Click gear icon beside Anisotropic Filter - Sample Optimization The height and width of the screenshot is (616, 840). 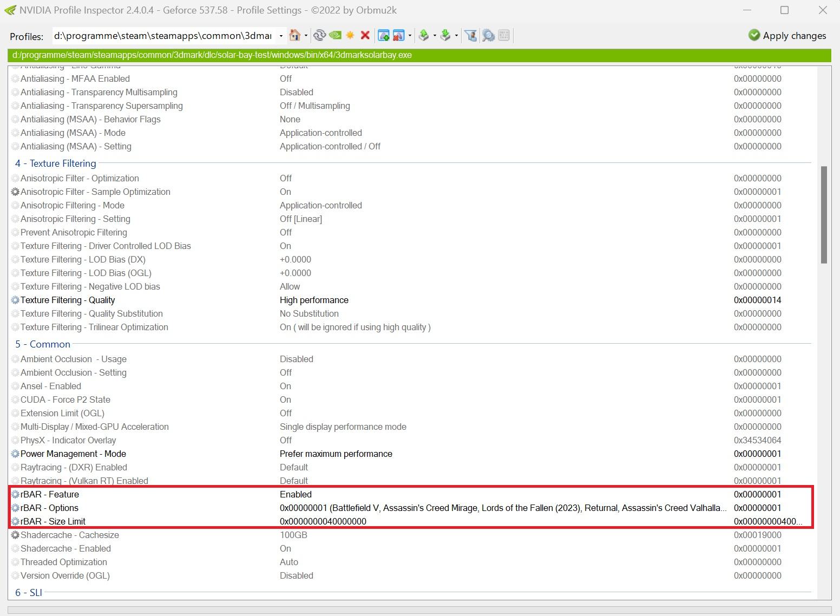(x=15, y=192)
